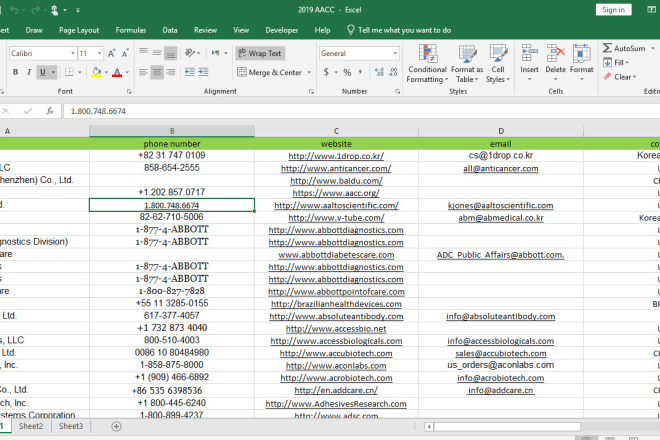The width and height of the screenshot is (660, 440).
Task: Toggle Italic formatting
Action: (29, 72)
